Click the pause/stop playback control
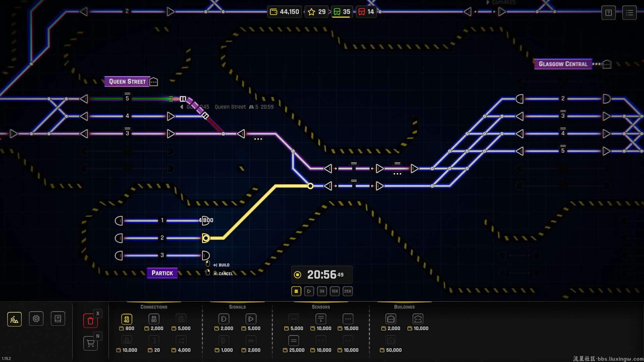This screenshot has height=362, width=644. [x=296, y=291]
